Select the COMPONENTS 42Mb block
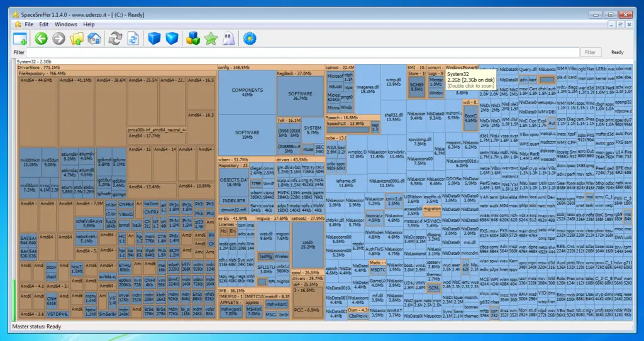This screenshot has height=341, width=644. click(x=247, y=92)
